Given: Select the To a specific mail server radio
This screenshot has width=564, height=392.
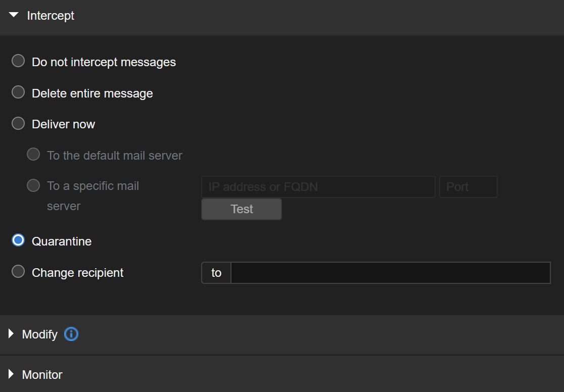Looking at the screenshot, I should pos(33,186).
